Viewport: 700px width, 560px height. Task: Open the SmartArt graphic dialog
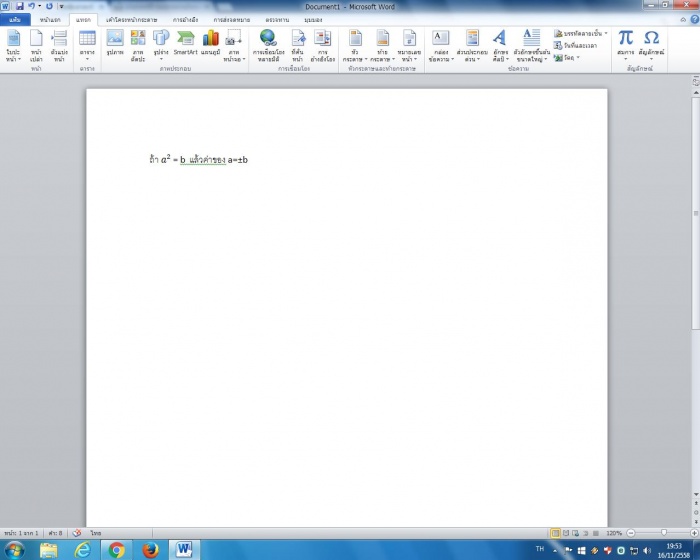click(185, 43)
